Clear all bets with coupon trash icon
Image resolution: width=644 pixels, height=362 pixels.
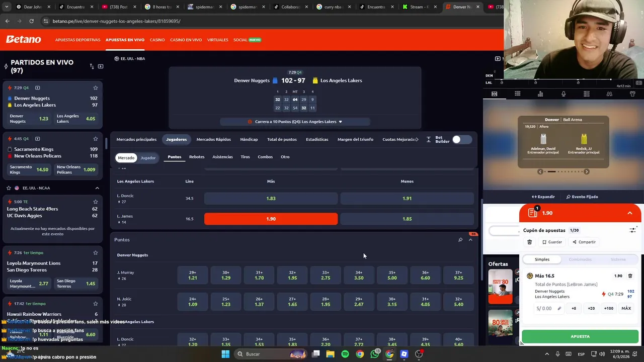click(x=529, y=242)
